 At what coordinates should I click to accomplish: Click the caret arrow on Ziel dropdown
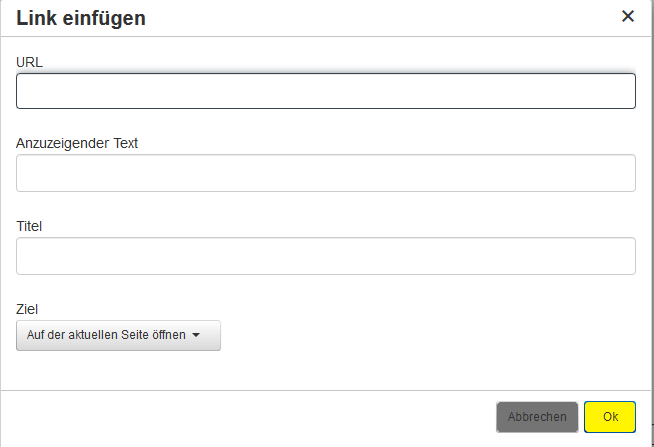click(x=197, y=336)
